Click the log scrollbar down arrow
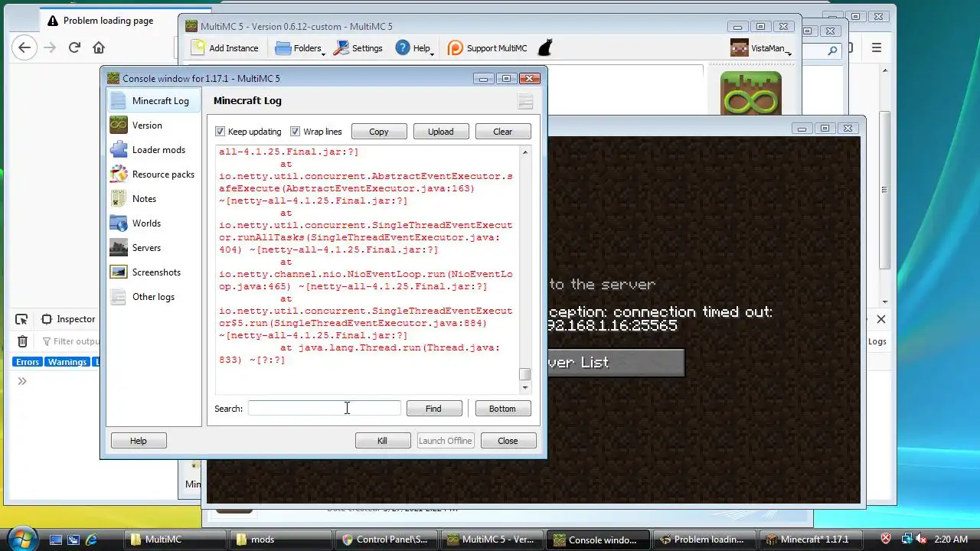Screen dimensions: 980x551 525,388
